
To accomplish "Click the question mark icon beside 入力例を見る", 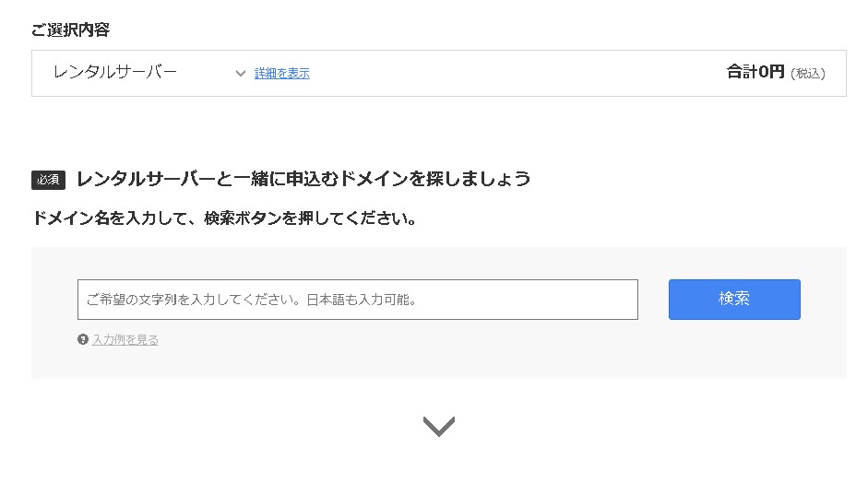I will point(83,340).
